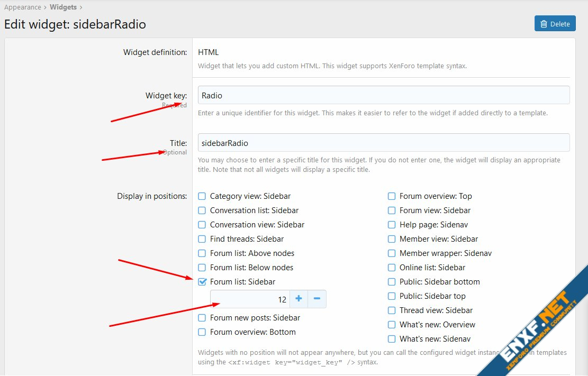Check Conversation list: Sidebar option
588x376 pixels.
[202, 210]
